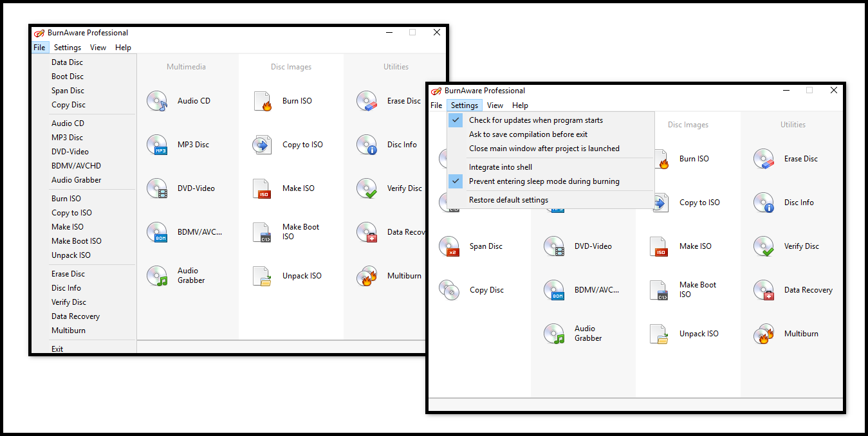The height and width of the screenshot is (436, 868).
Task: Open BDMV/AVC... icon in left window grid
Action: 157,232
